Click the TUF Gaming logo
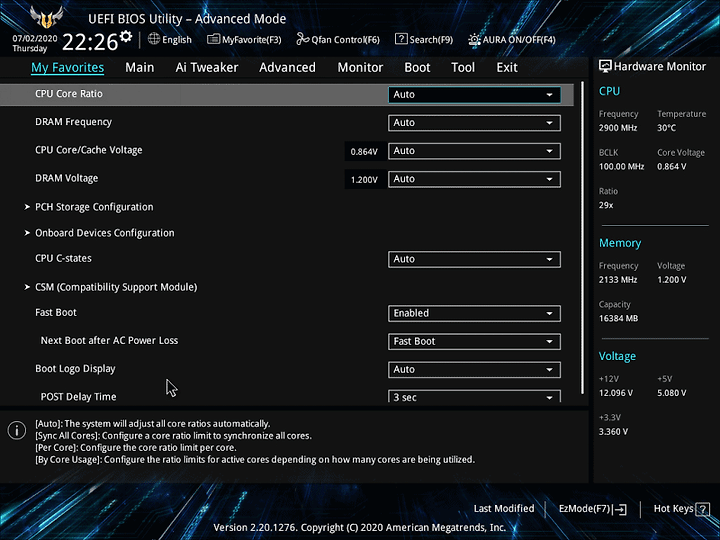The image size is (720, 540). tap(46, 17)
